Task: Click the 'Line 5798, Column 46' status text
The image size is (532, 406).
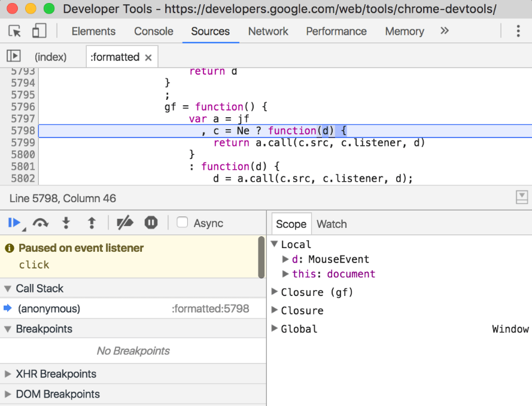Action: tap(62, 199)
